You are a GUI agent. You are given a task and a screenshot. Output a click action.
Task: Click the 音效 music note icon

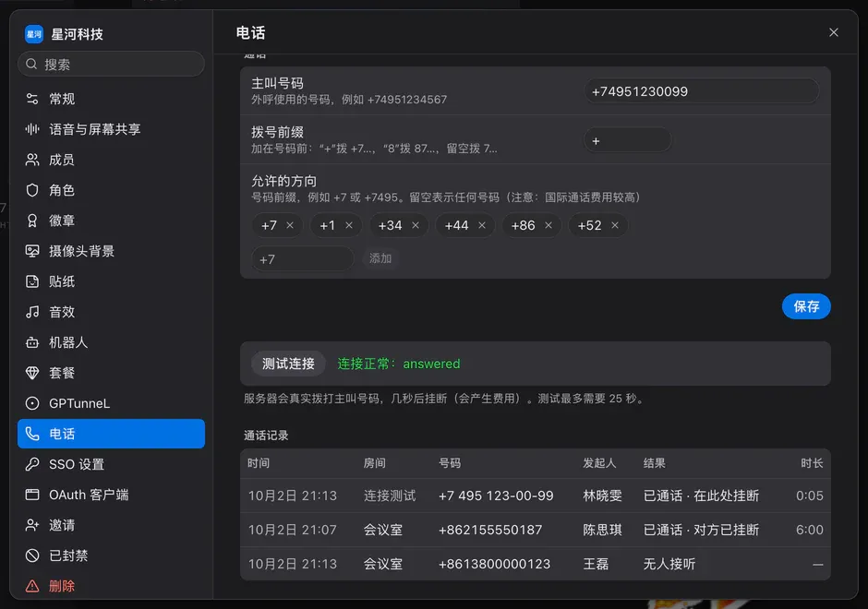[32, 312]
